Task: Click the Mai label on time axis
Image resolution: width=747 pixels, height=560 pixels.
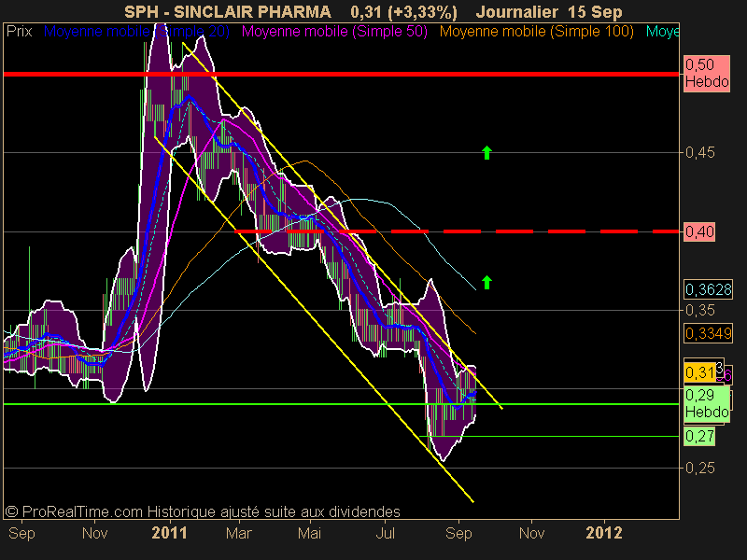Action: coord(309,532)
